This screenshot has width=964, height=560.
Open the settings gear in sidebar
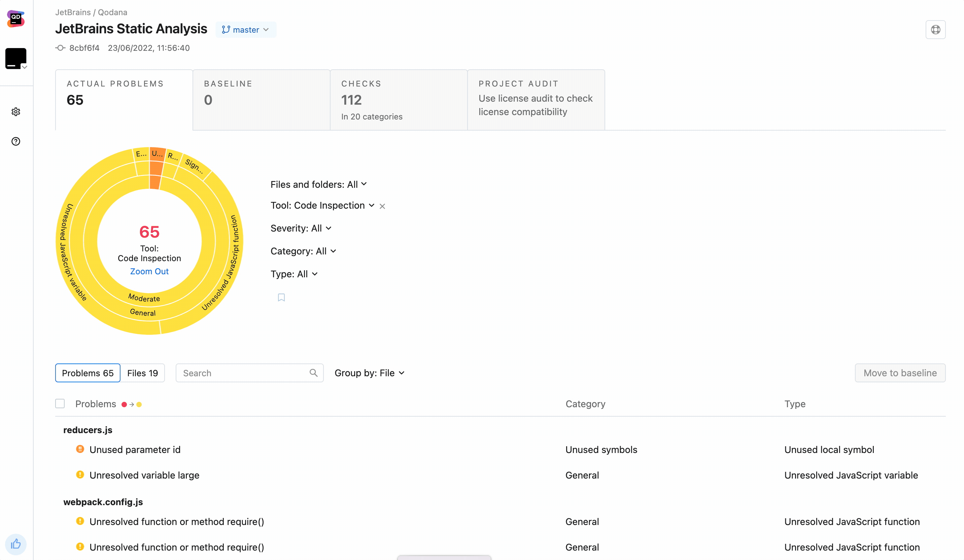16,112
